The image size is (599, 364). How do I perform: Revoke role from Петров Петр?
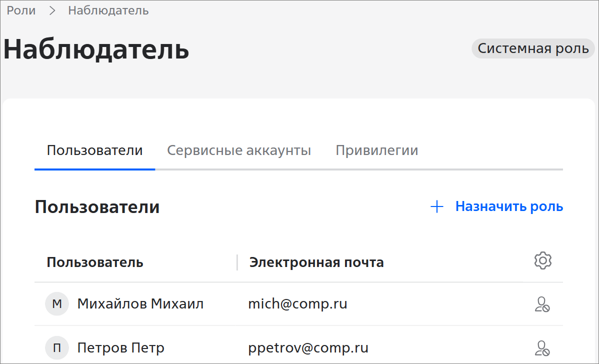coord(542,347)
